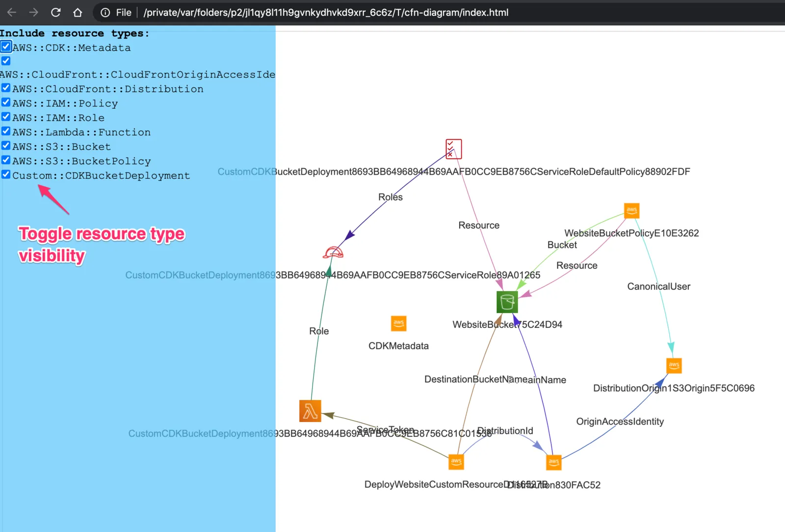Click the browser address bar URL
The width and height of the screenshot is (785, 532).
pyautogui.click(x=326, y=12)
